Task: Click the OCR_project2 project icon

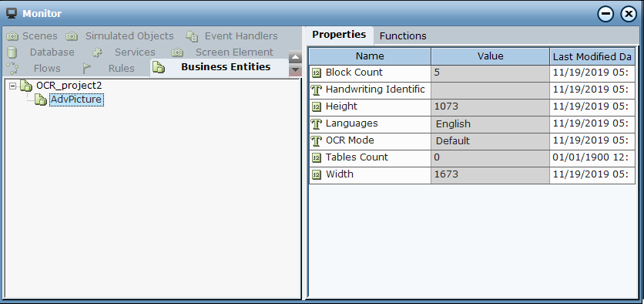Action: pyautogui.click(x=26, y=86)
